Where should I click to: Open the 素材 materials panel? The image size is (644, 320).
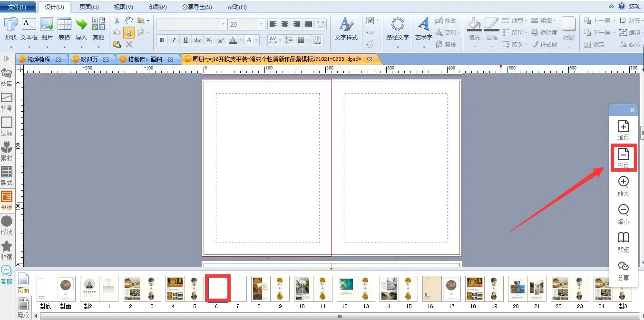pos(7,152)
